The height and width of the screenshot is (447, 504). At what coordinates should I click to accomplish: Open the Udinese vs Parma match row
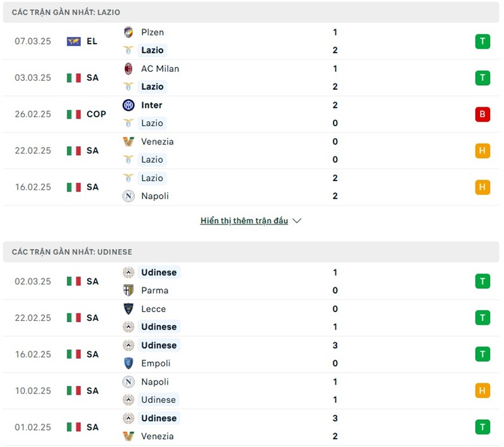252,281
